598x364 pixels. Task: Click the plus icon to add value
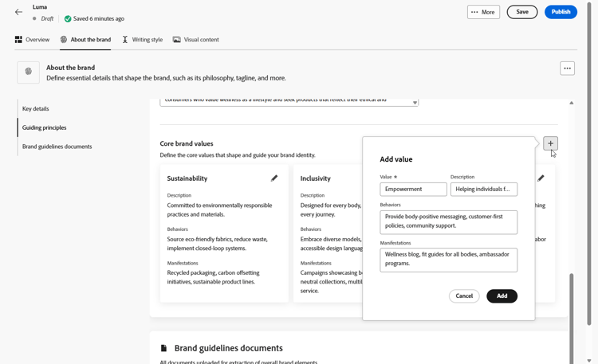pos(550,143)
